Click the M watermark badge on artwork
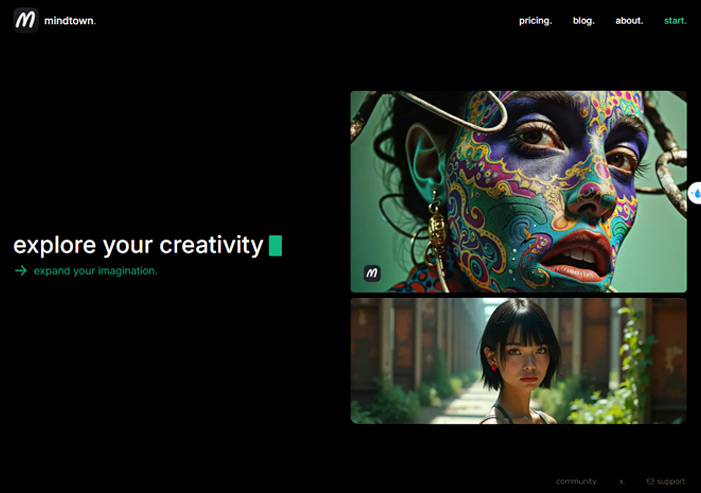Image resolution: width=701 pixels, height=493 pixels. [372, 273]
